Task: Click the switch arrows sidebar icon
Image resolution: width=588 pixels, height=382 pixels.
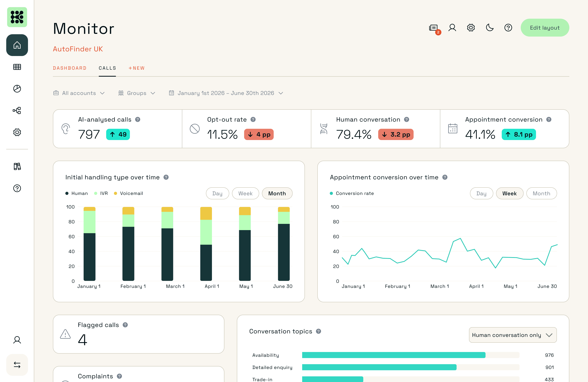Action: pyautogui.click(x=17, y=365)
